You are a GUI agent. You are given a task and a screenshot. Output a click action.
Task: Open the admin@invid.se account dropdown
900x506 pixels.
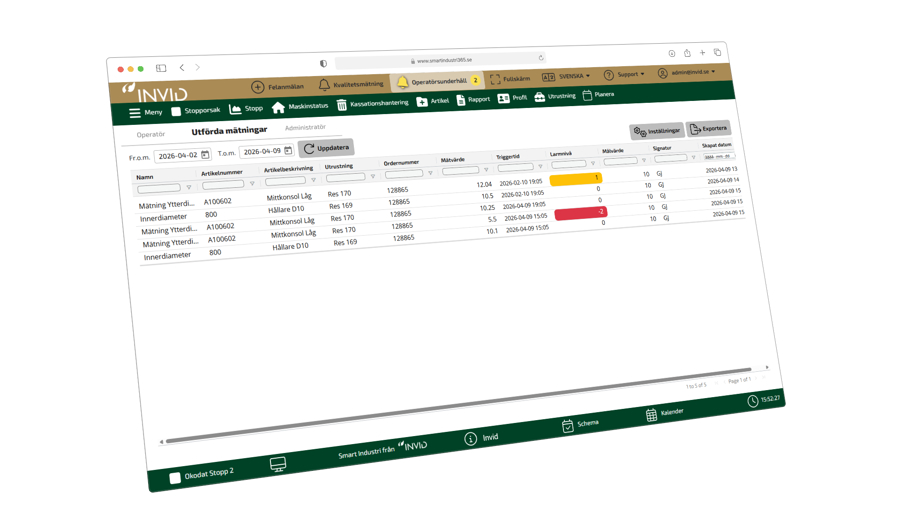[686, 72]
